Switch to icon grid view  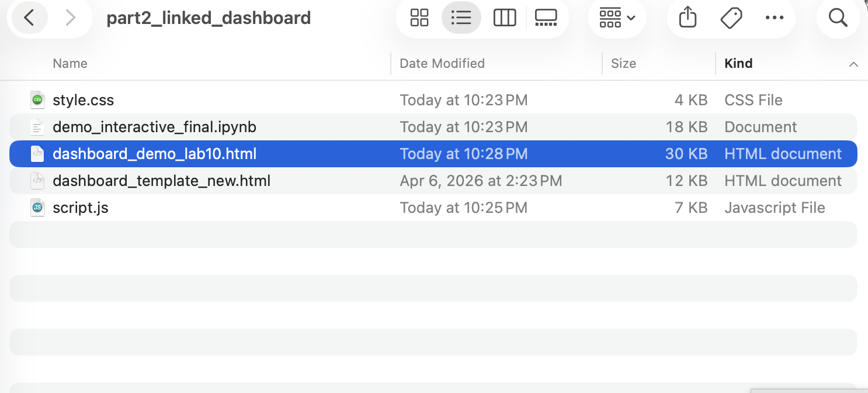pos(419,18)
